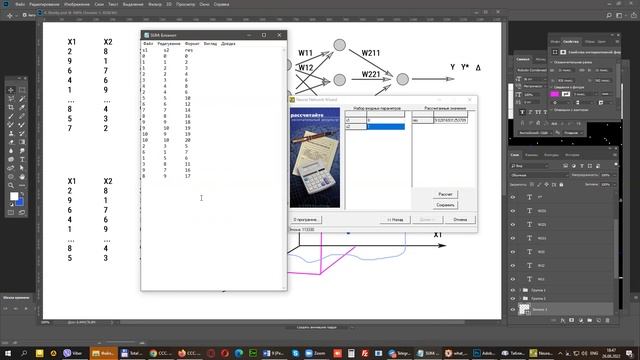This screenshot has width=640, height=360.
Task: Select the Eyedropper tool
Action: tap(22, 107)
